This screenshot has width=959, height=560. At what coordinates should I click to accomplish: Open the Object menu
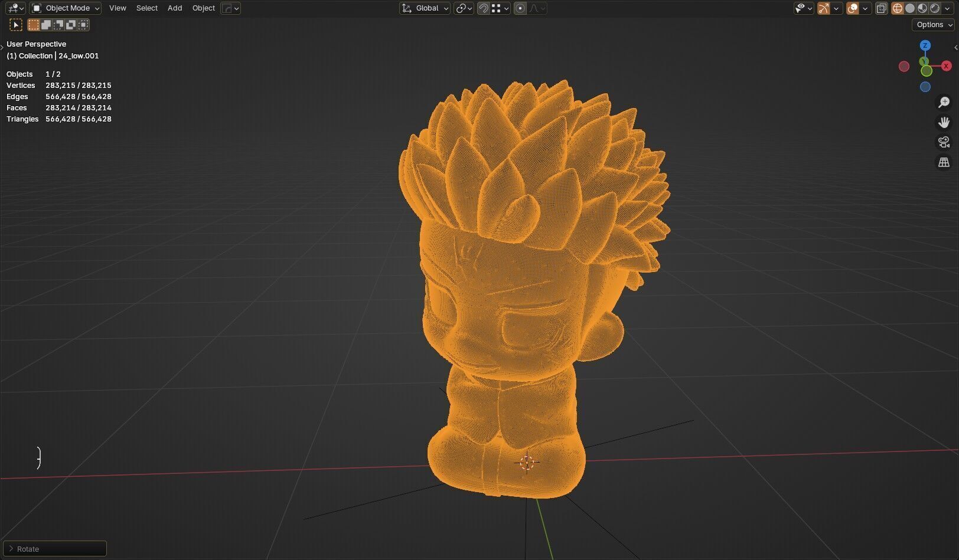pos(204,8)
